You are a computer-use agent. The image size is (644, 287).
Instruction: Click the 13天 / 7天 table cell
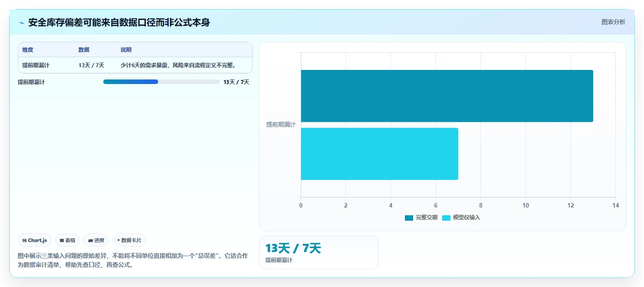pos(91,65)
